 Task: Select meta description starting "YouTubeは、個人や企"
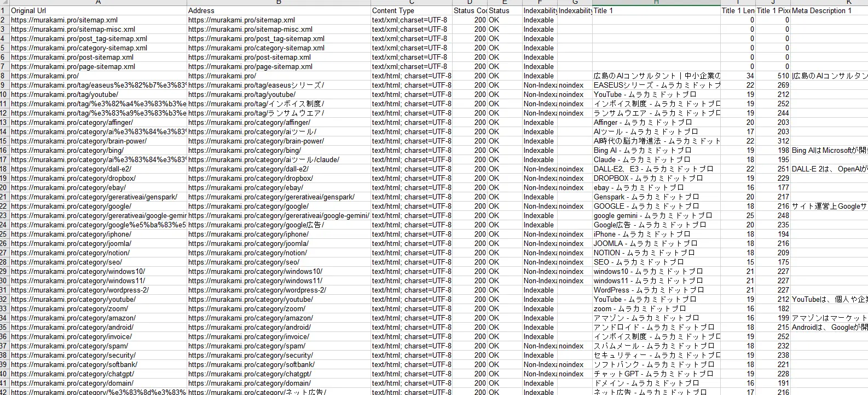829,299
